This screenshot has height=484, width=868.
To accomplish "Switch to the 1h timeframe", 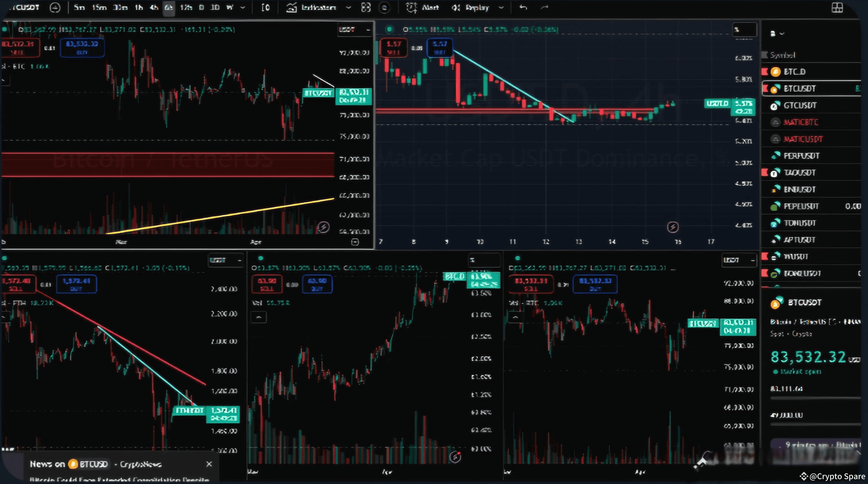I will coord(139,7).
